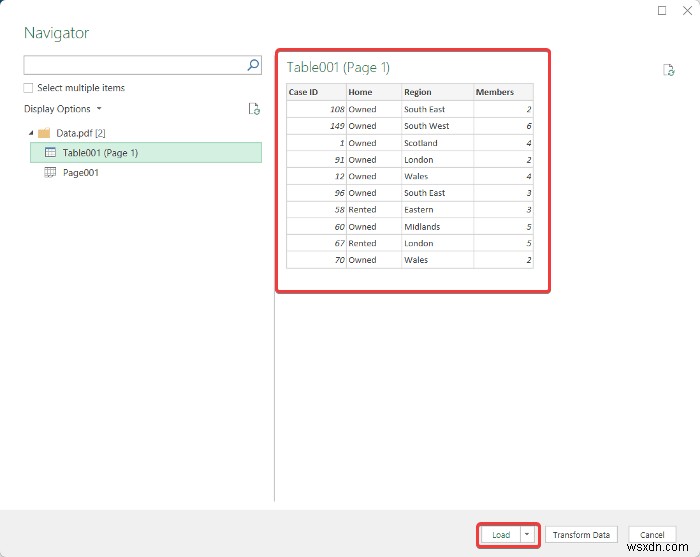Click the search magnifier icon in Navigator

pos(253,65)
